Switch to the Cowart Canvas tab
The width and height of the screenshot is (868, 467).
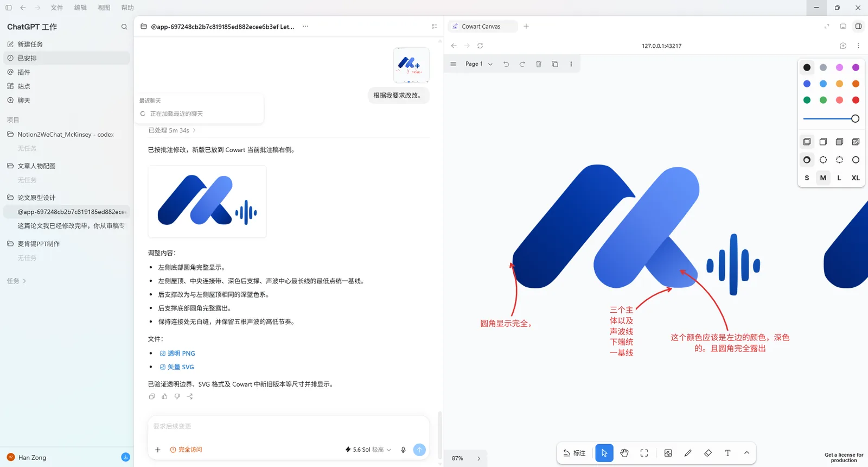482,26
